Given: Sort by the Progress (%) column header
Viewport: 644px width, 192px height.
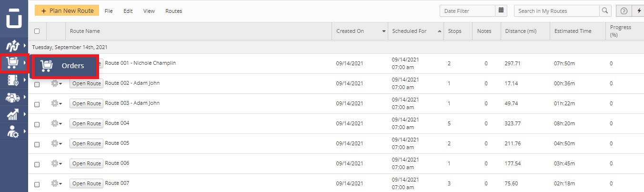Looking at the screenshot, I should pyautogui.click(x=624, y=31).
